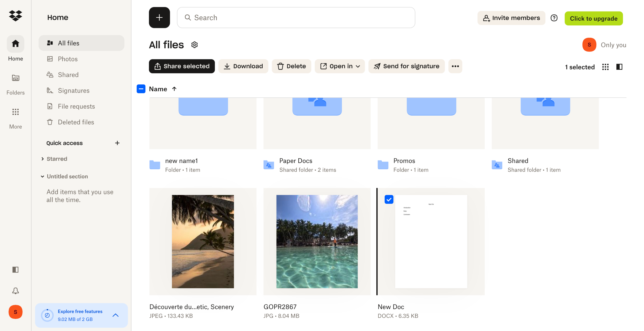Toggle the select-all checkbox beside Name
The width and height of the screenshot is (644, 331).
pos(141,89)
